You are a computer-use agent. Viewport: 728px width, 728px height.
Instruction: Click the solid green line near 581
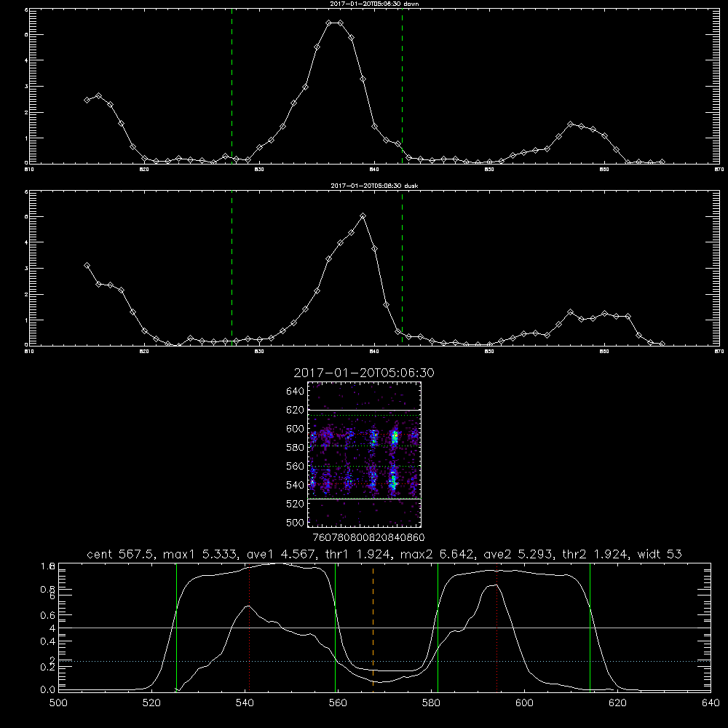[438, 628]
